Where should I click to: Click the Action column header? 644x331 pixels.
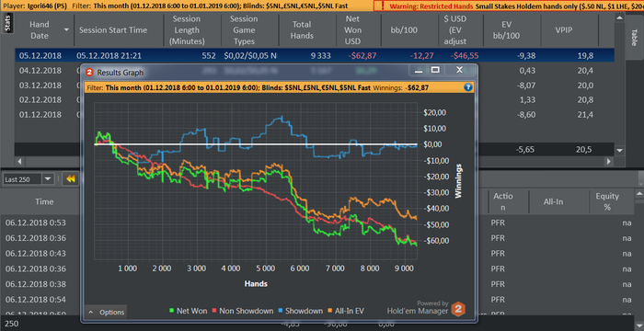click(x=502, y=201)
